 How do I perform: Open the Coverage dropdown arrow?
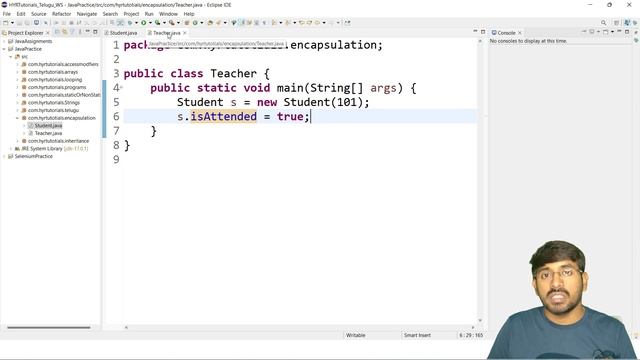pyautogui.click(x=164, y=23)
